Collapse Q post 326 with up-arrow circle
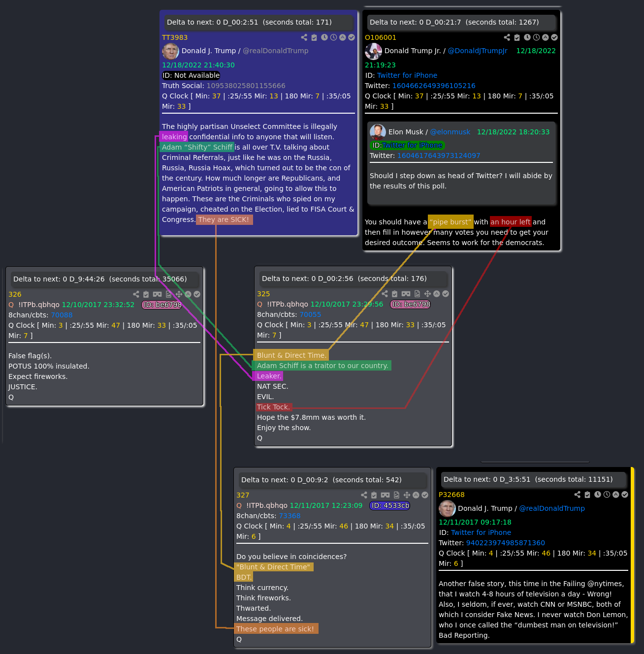Image resolution: width=644 pixels, height=654 pixels. [188, 294]
